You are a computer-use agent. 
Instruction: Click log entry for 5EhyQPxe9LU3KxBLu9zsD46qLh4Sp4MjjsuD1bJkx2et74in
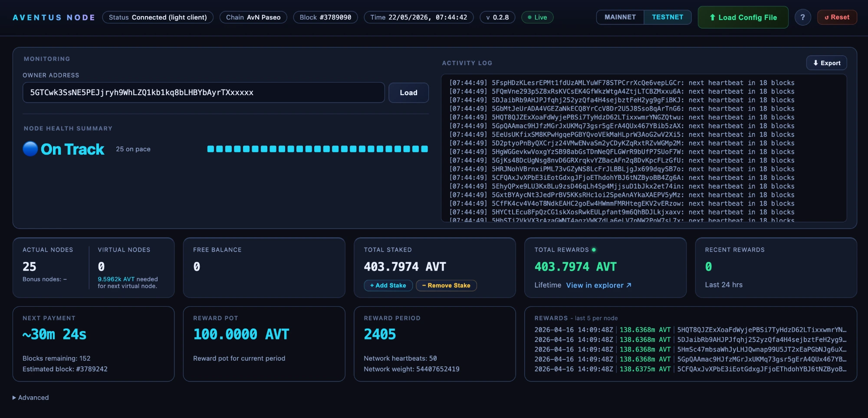(621, 186)
